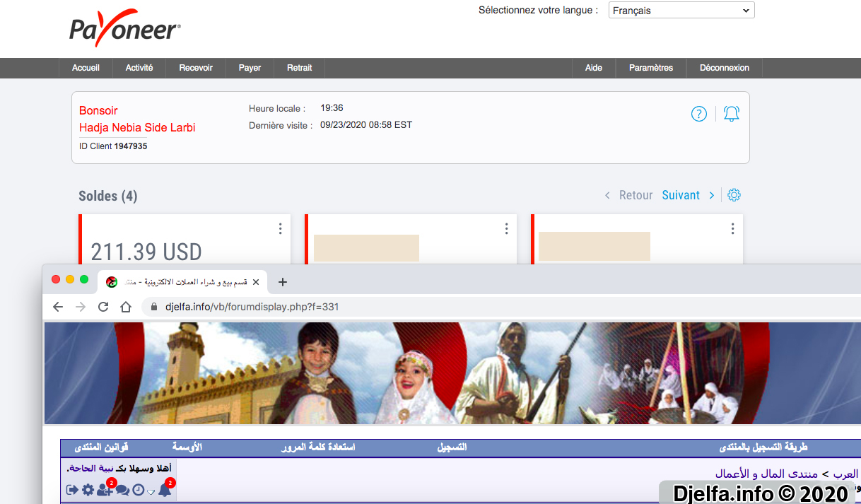Viewport: 861px width, 504px height.
Task: Reload the djelfa.info page
Action: point(103,307)
